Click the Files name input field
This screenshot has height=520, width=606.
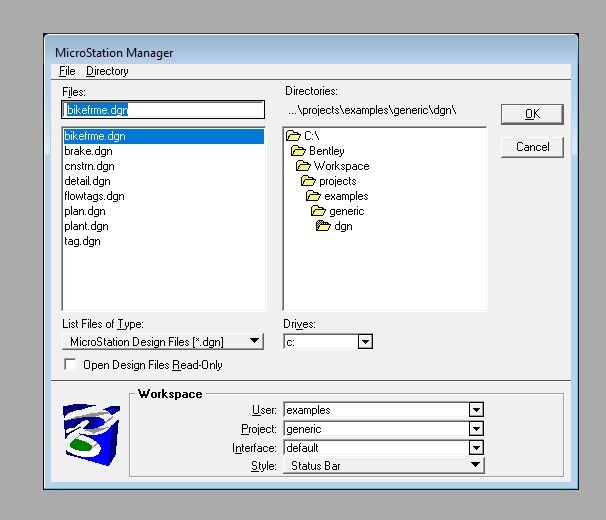(x=163, y=110)
